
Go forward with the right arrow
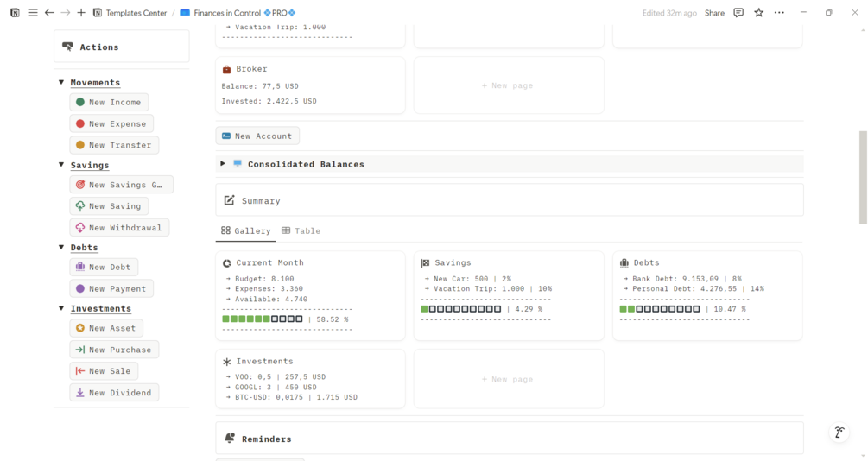(x=66, y=13)
